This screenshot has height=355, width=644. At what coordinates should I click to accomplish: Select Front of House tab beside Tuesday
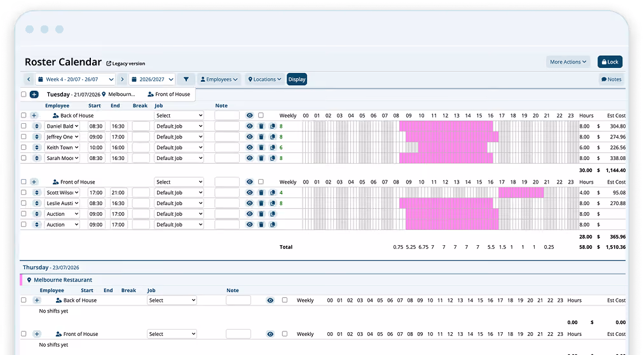(169, 95)
